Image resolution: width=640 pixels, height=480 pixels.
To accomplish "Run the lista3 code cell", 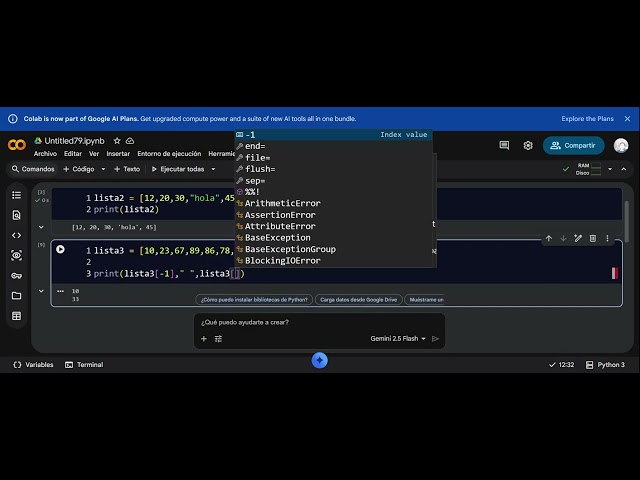I will tap(60, 249).
